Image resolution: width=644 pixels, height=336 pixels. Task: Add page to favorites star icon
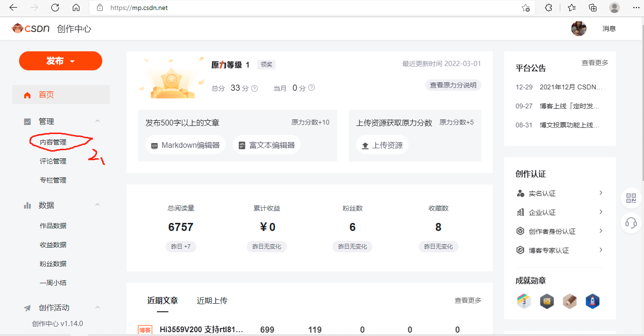point(526,8)
